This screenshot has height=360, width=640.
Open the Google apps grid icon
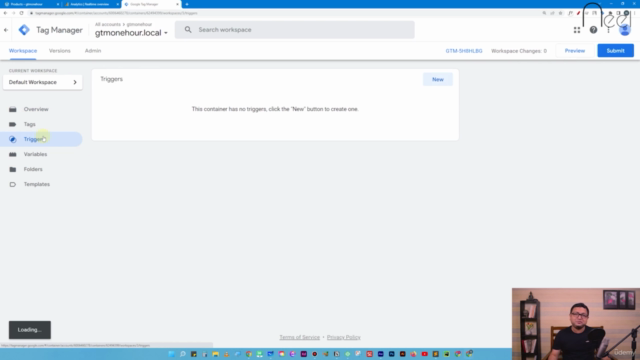tap(577, 30)
